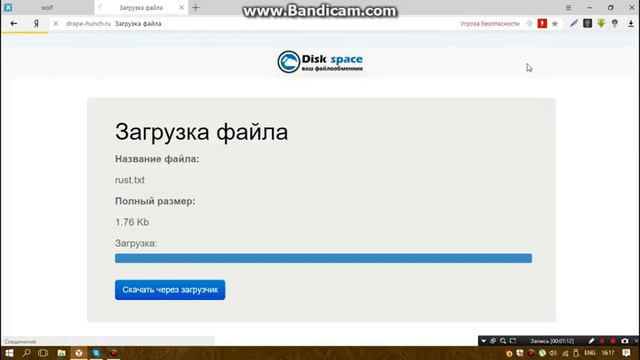
Task: Open a new tab with the plus button
Action: point(196,8)
